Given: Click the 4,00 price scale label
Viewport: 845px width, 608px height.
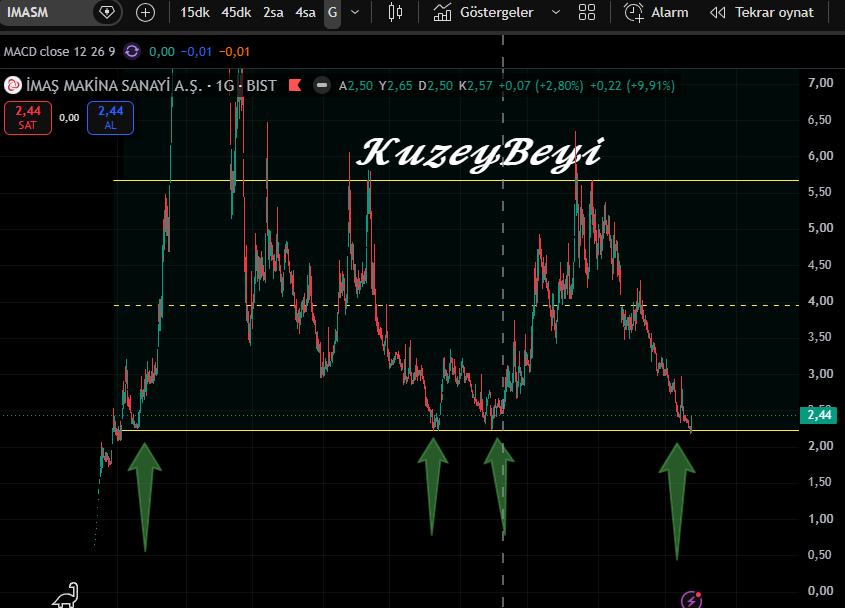Looking at the screenshot, I should (x=821, y=301).
